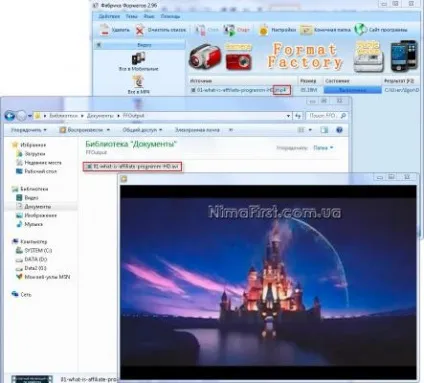Click the Explorer search field

(327, 116)
